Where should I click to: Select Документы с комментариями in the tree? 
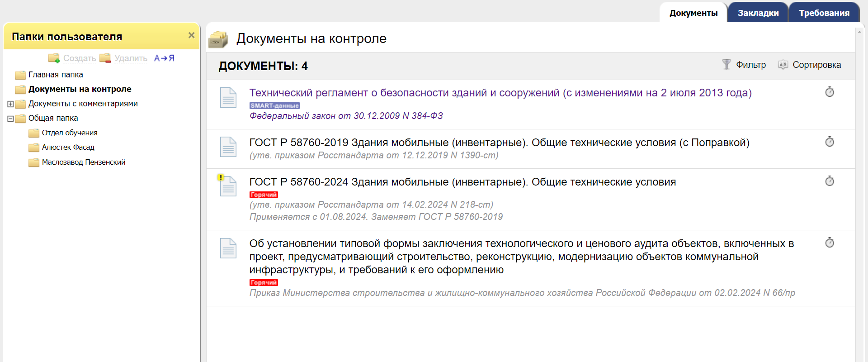(x=83, y=104)
